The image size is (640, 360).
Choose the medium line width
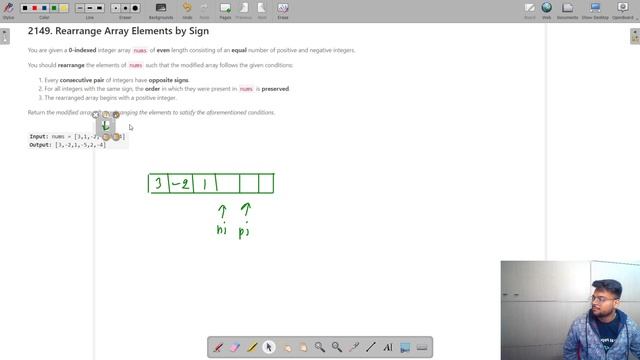[90, 8]
